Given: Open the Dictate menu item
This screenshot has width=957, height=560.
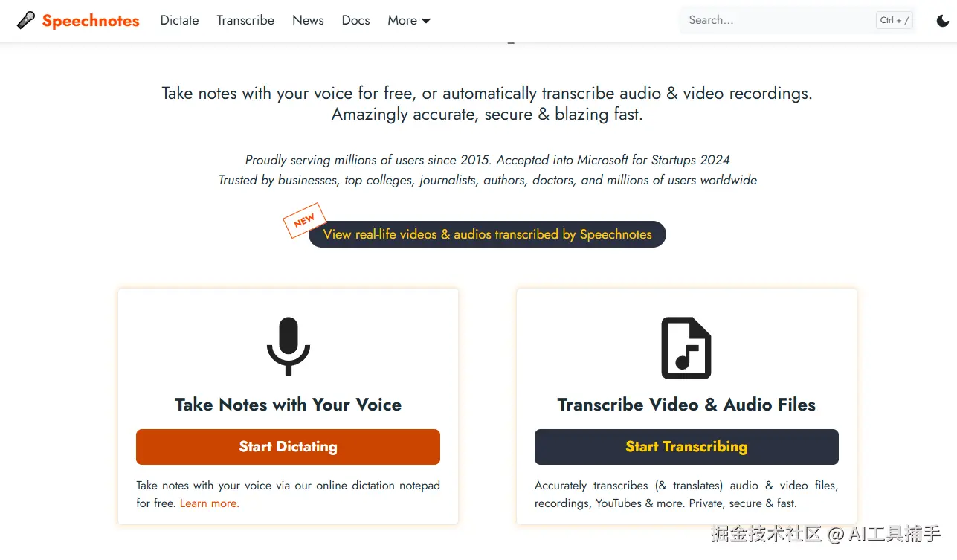Looking at the screenshot, I should (x=179, y=21).
